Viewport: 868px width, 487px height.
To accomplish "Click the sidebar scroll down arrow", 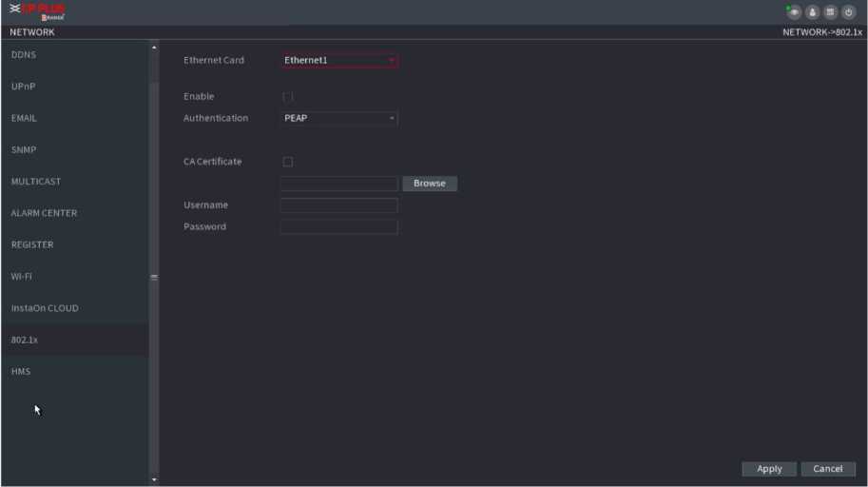I will (154, 479).
